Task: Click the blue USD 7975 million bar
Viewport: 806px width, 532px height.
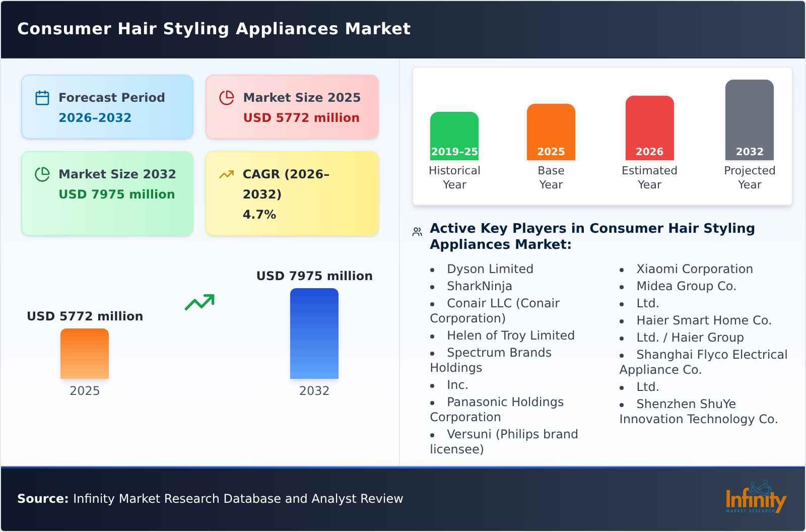Action: pyautogui.click(x=314, y=332)
